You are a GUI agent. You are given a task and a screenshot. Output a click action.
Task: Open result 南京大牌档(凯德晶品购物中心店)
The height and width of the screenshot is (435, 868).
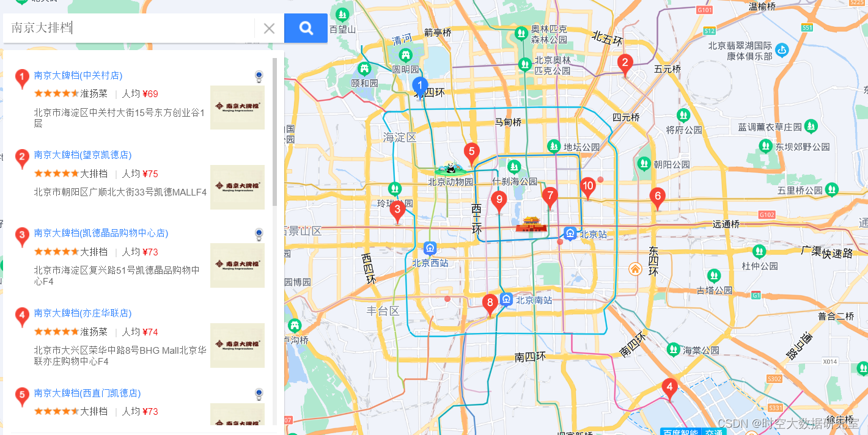click(x=101, y=233)
